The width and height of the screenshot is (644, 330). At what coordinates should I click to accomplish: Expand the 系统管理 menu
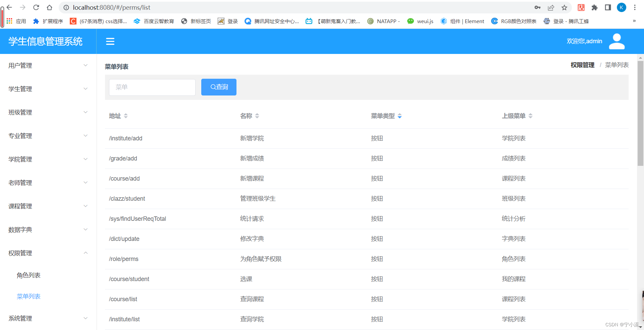click(48, 318)
